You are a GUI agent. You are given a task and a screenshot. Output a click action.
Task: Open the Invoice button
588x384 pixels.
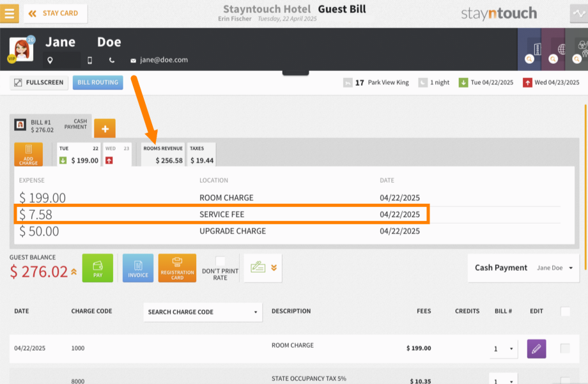(x=138, y=268)
